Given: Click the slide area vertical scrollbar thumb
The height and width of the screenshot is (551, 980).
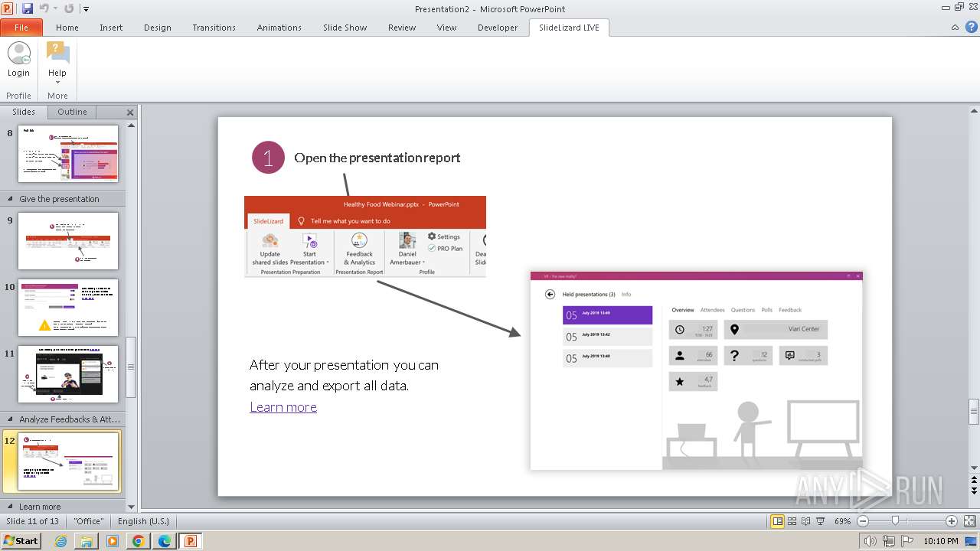Looking at the screenshot, I should point(974,412).
